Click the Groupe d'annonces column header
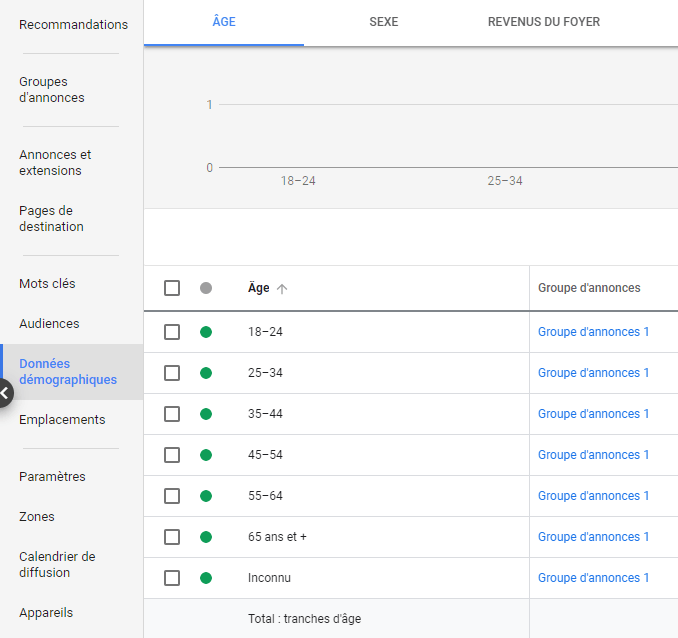The height and width of the screenshot is (638, 678). 589,288
